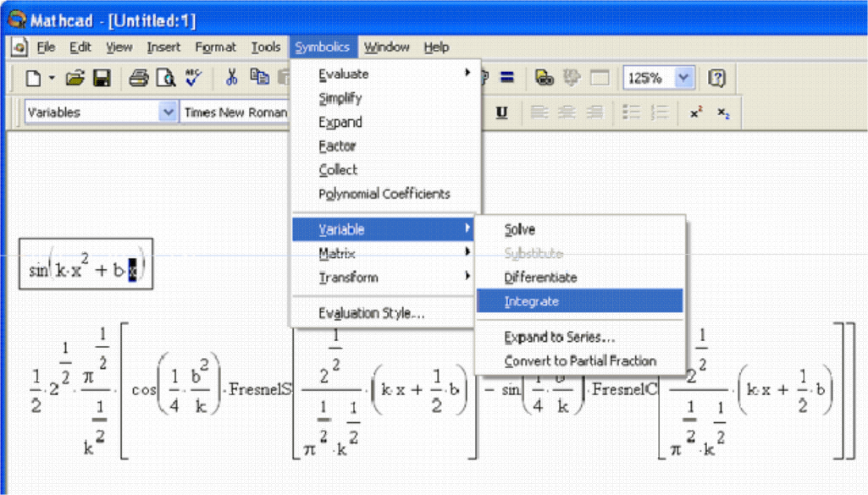Copy selection using the Copy icon

click(259, 78)
